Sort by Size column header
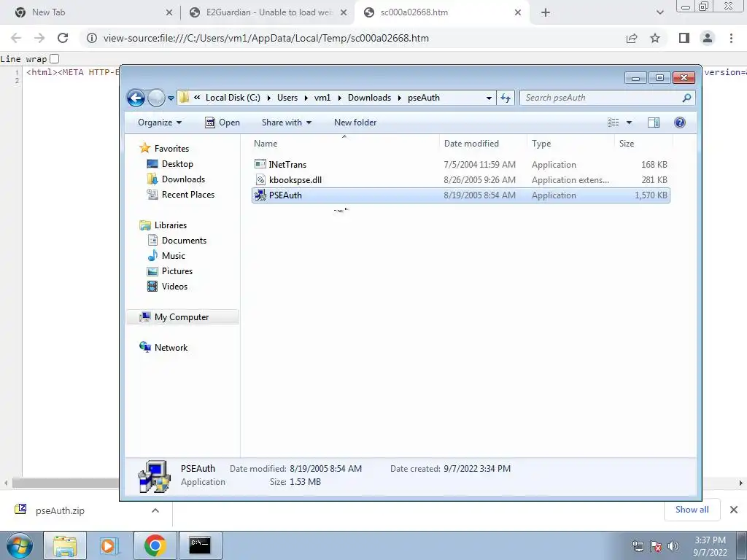Image resolution: width=747 pixels, height=560 pixels. point(643,144)
